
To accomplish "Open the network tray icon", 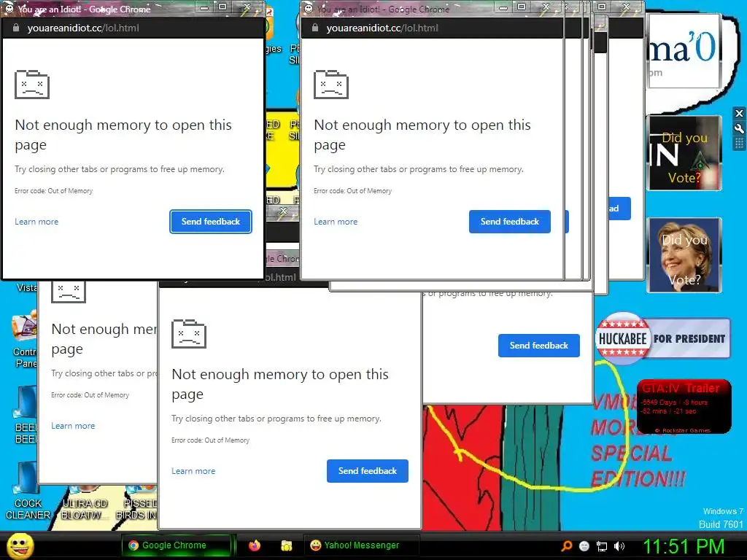I will point(602,546).
